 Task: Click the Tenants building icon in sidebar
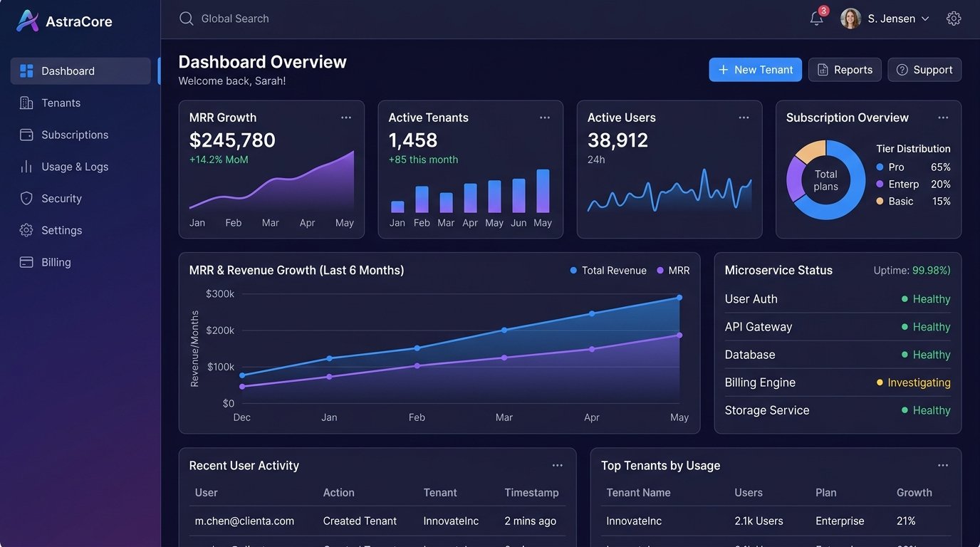pos(26,103)
